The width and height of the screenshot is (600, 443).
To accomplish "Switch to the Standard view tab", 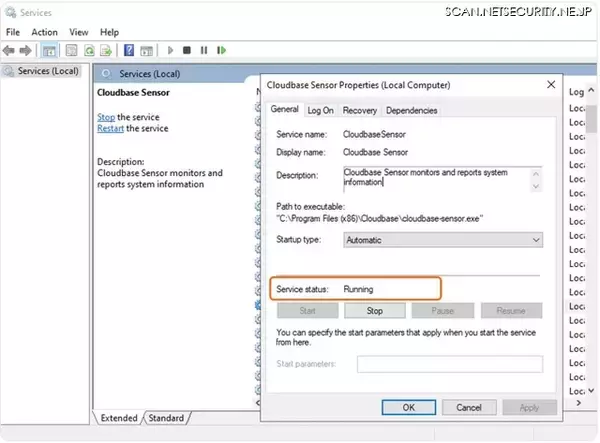I will 166,418.
